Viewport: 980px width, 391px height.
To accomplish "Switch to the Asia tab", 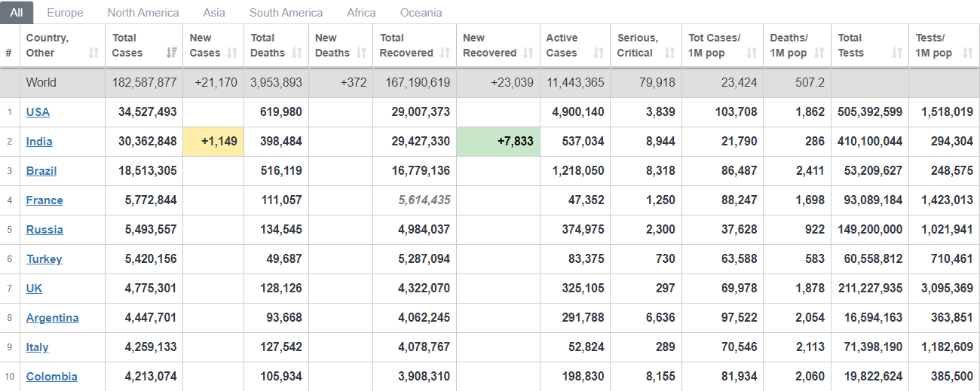I will (x=214, y=13).
